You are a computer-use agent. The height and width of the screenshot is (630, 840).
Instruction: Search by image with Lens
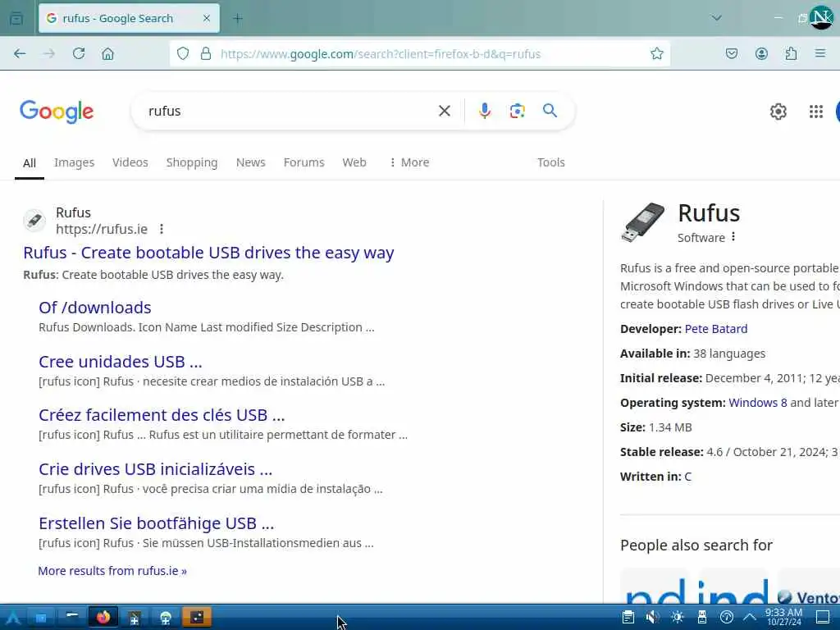517,111
